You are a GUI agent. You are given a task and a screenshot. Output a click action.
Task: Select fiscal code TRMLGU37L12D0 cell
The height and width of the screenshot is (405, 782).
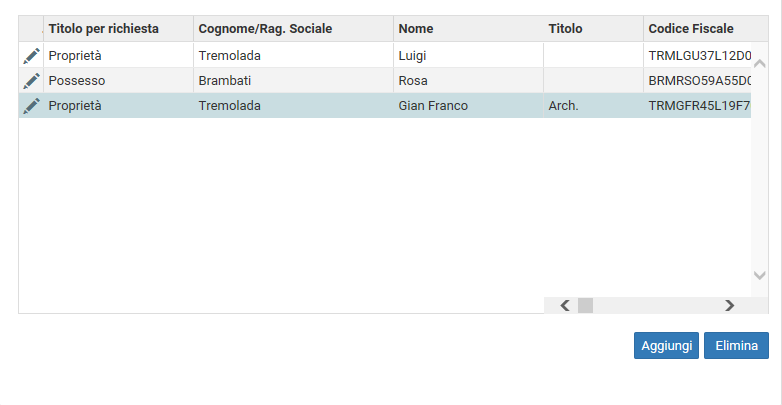[697, 56]
